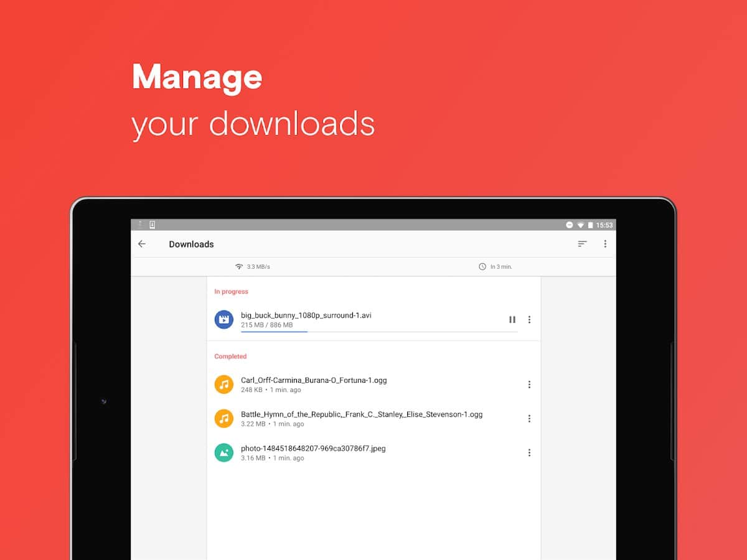Open photo-1484518648207 jpeg file
747x560 pixels.
coord(313,448)
